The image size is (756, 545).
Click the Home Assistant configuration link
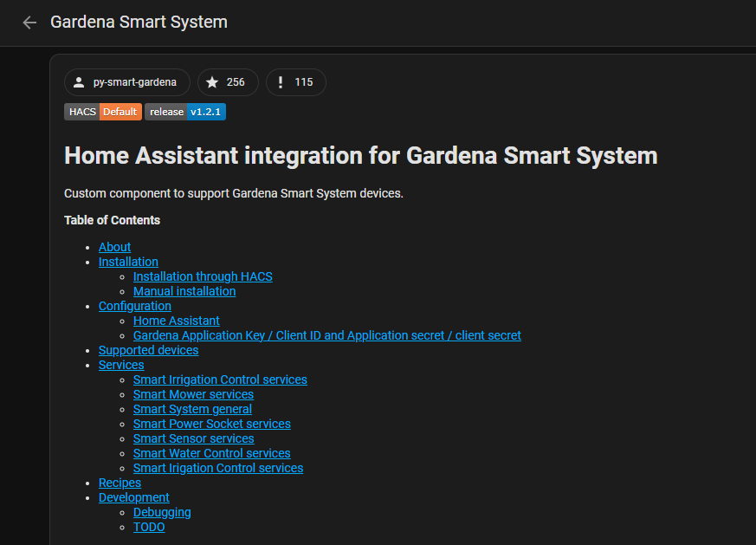coord(176,321)
